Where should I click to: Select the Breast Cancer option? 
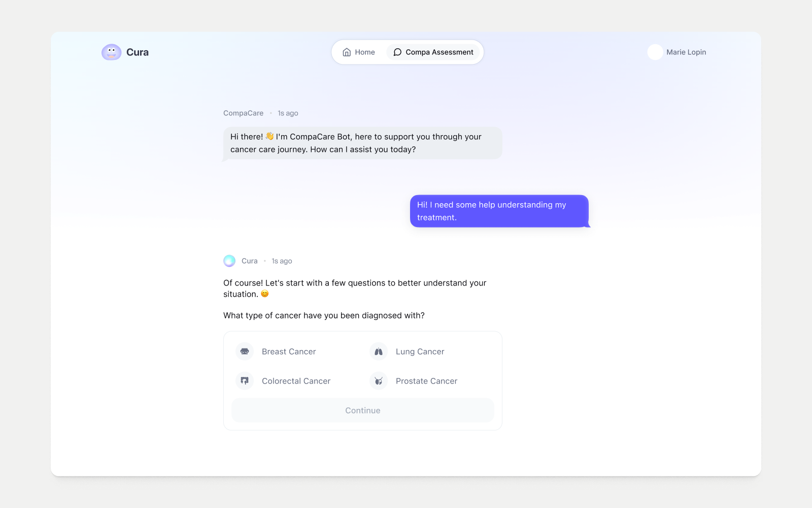point(296,352)
